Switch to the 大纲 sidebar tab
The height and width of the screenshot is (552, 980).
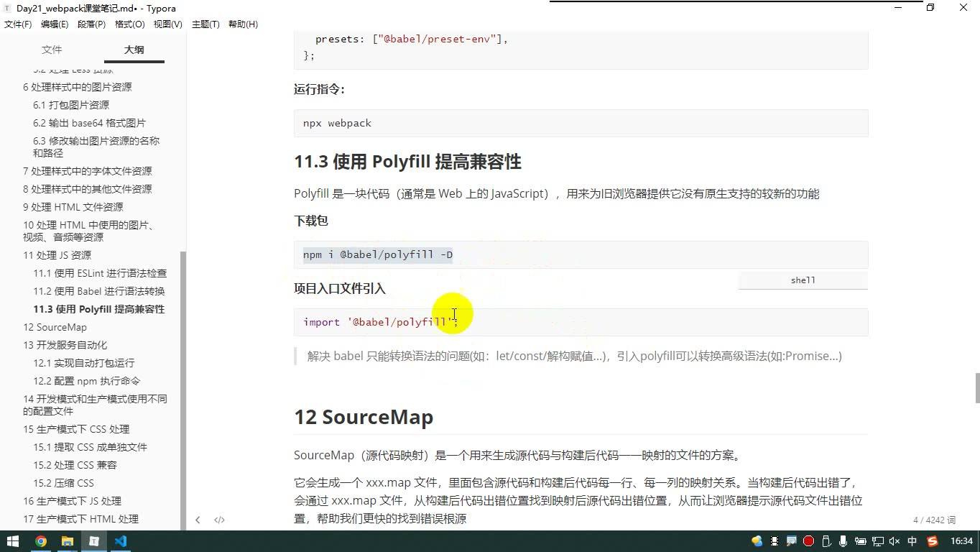click(x=134, y=50)
